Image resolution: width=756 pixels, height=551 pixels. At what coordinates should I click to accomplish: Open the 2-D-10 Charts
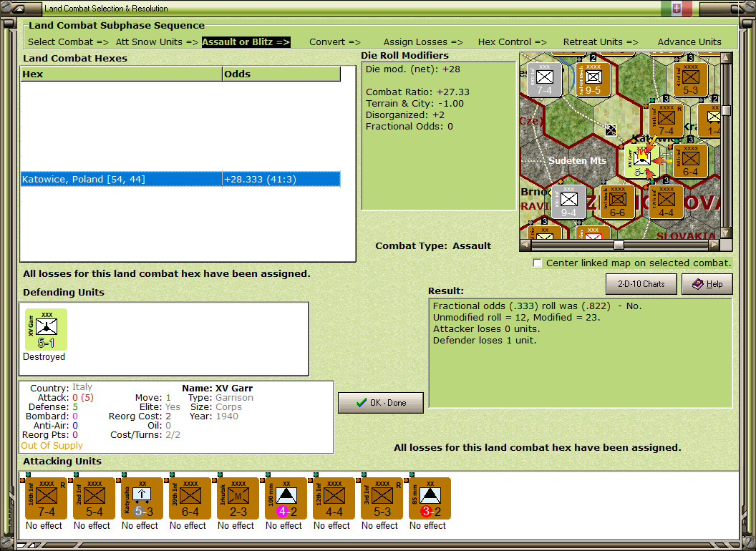pyautogui.click(x=641, y=284)
